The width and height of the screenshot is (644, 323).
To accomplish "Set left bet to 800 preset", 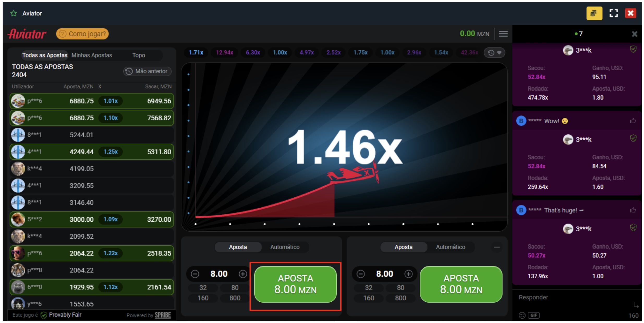I will tap(235, 298).
